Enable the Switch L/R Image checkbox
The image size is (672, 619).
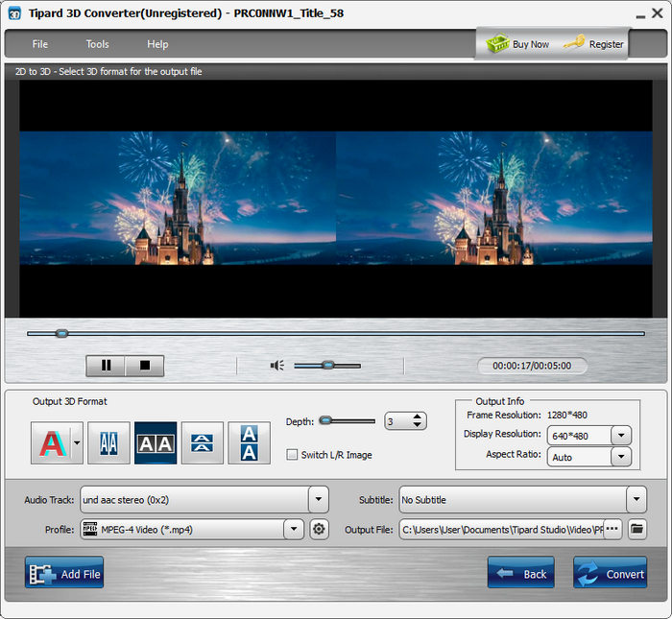[292, 455]
